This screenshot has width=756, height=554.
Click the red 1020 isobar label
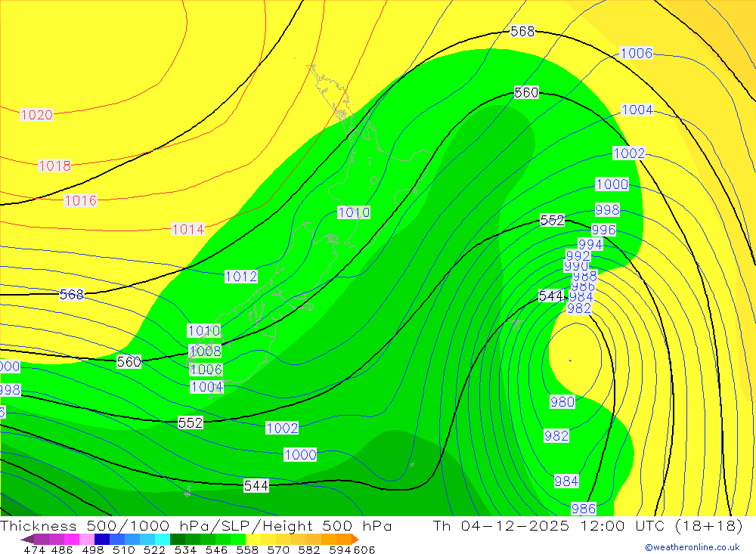click(36, 115)
